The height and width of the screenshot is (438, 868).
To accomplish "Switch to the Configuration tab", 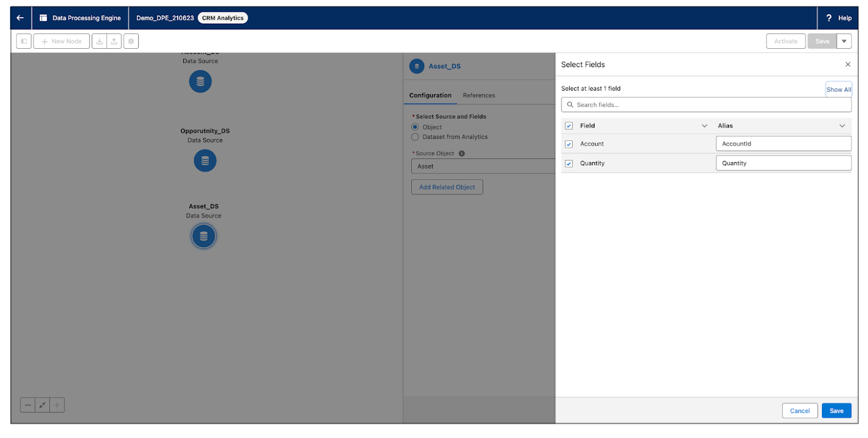I will 430,95.
